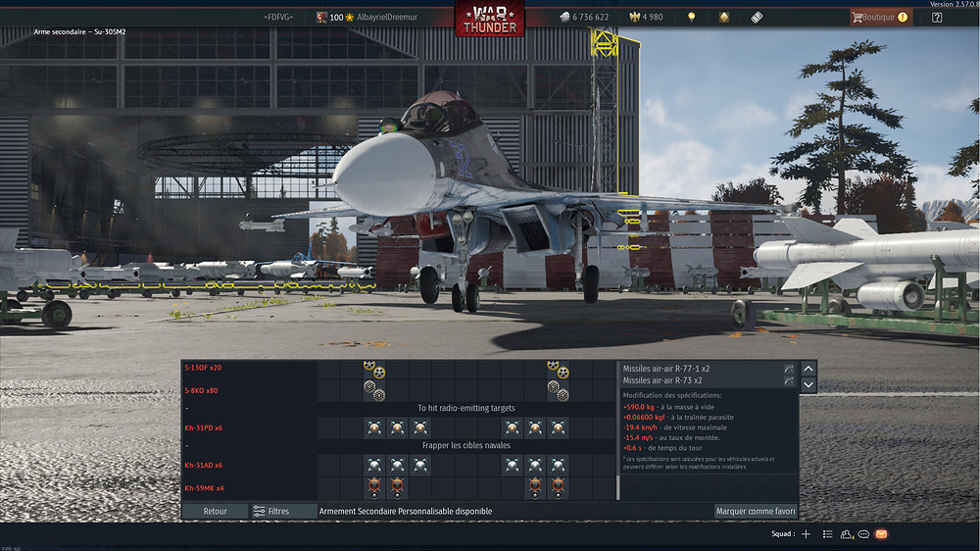Open the chat bubble icon
Viewport: 980px width, 551px height.
[863, 534]
